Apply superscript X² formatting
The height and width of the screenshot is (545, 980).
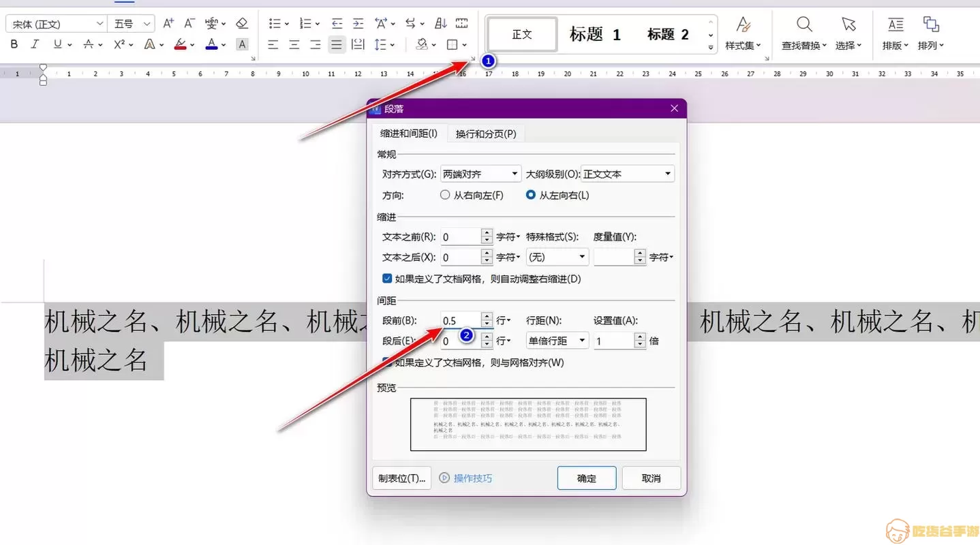click(x=119, y=45)
